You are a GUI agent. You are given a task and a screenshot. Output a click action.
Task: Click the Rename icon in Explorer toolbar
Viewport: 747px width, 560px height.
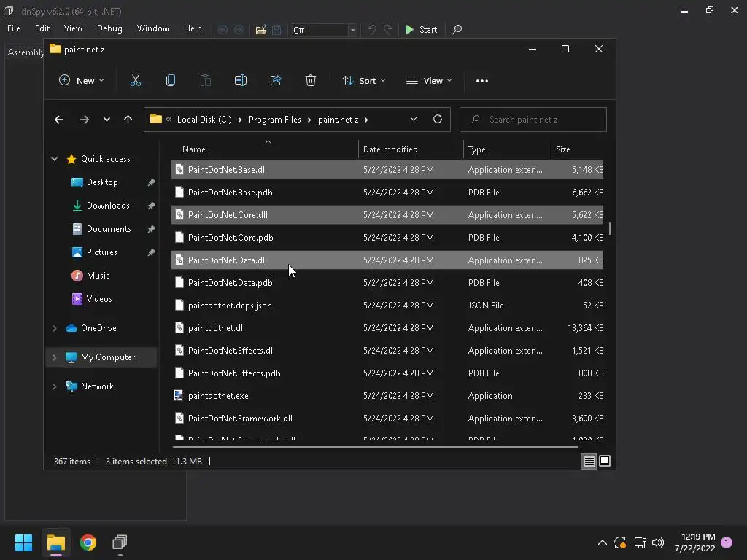[241, 80]
